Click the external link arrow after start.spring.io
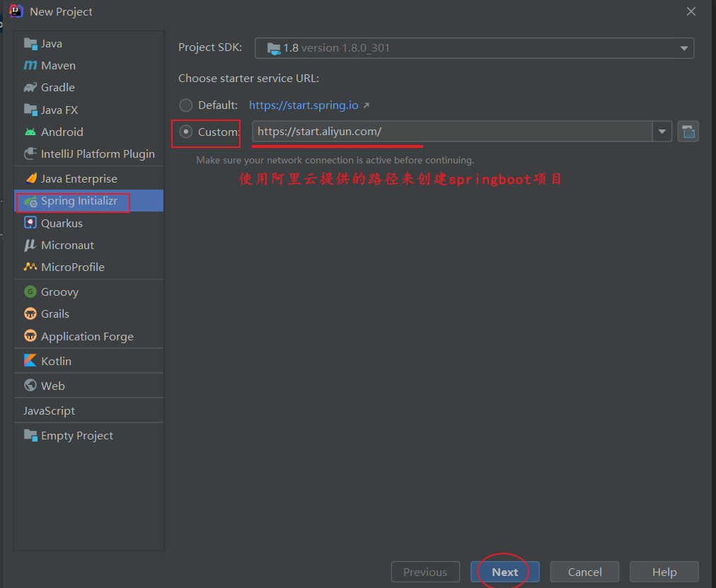Image resolution: width=716 pixels, height=588 pixels. point(366,105)
